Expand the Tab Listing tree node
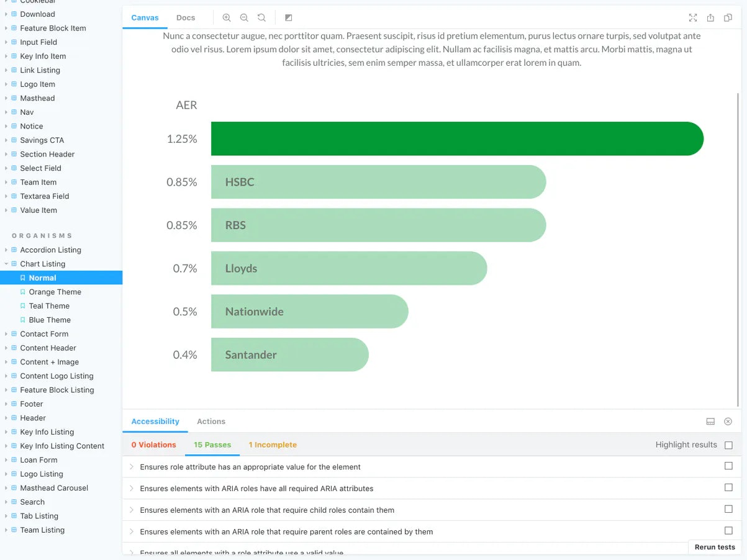Screen dimensions: 747x560 tap(6, 516)
